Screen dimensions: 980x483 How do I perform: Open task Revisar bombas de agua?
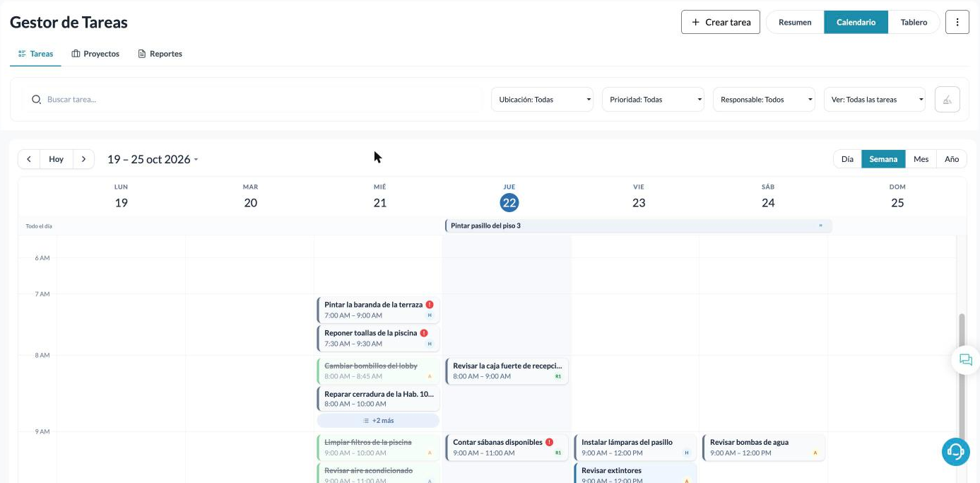click(x=764, y=448)
